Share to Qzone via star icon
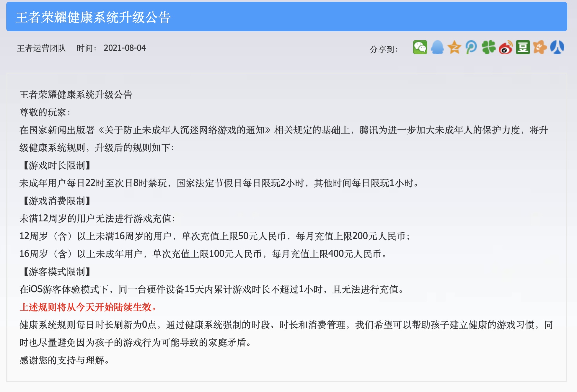 pyautogui.click(x=454, y=47)
